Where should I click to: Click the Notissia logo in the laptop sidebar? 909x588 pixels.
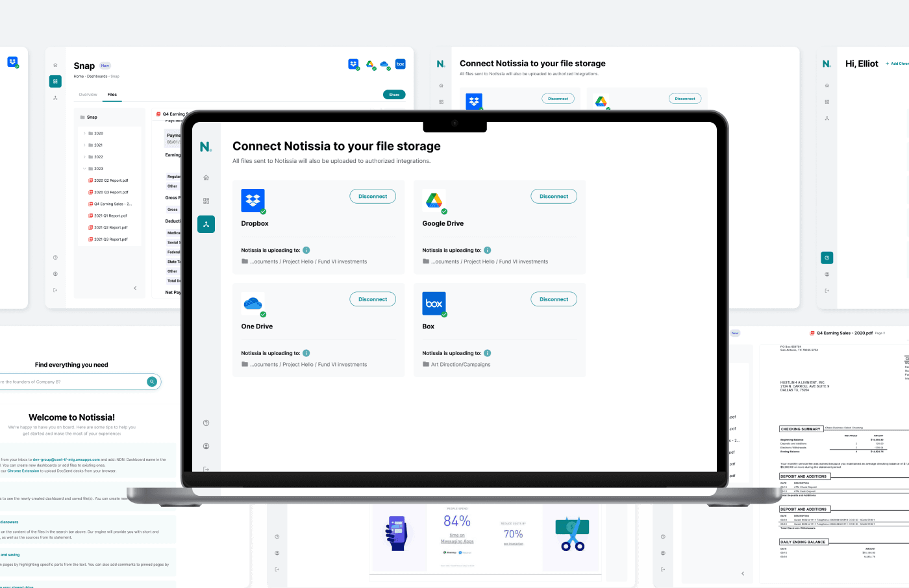click(x=206, y=147)
